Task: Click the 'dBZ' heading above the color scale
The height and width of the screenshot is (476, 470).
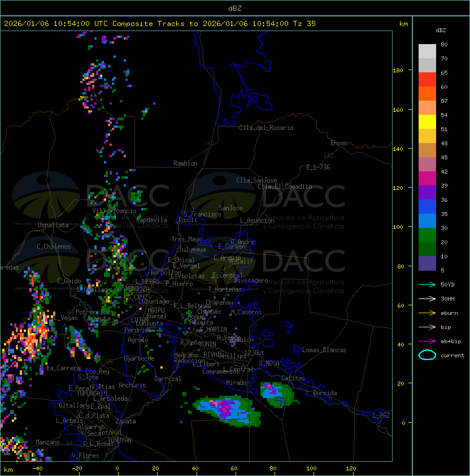Action: (x=441, y=31)
